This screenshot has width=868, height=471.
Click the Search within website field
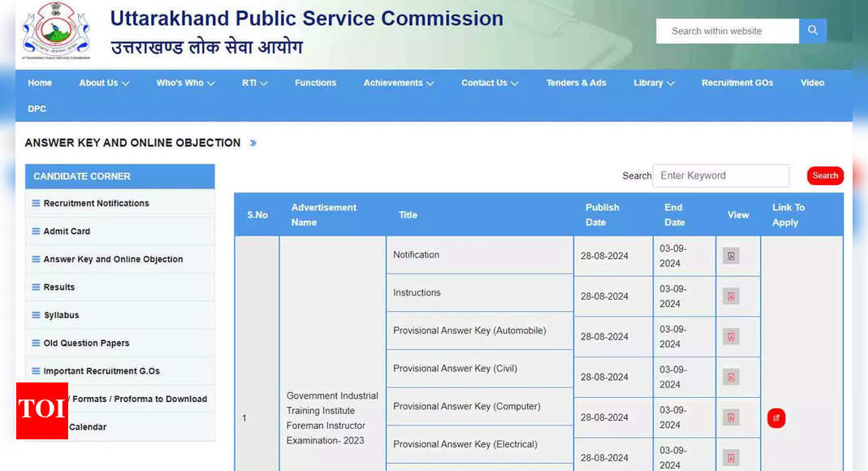coord(728,31)
